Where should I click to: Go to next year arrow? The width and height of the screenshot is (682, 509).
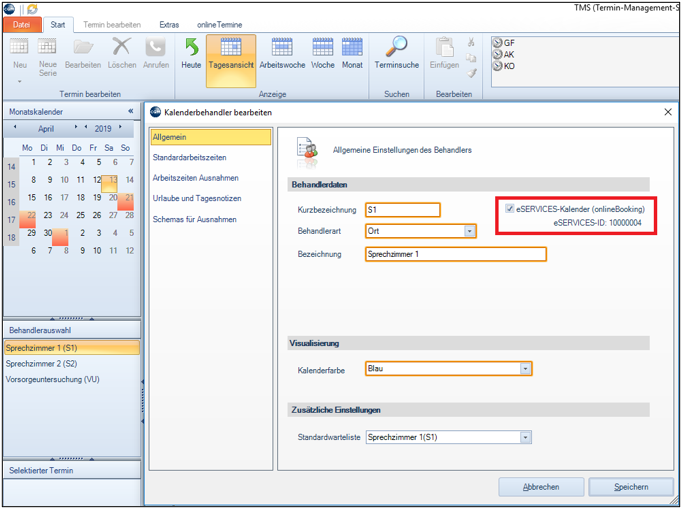(120, 127)
